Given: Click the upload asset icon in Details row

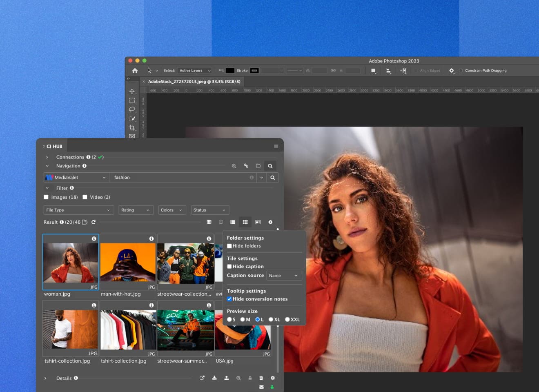Looking at the screenshot, I should [x=227, y=378].
